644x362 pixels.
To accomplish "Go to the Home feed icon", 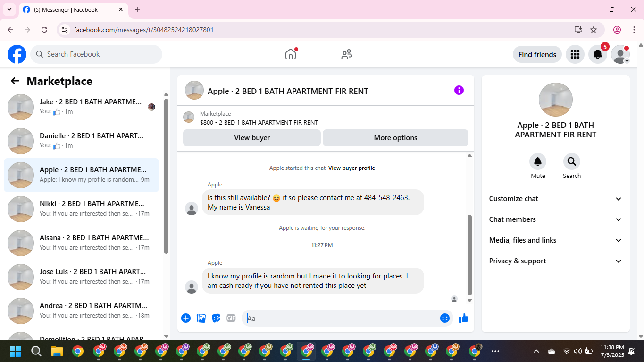I will pyautogui.click(x=291, y=54).
